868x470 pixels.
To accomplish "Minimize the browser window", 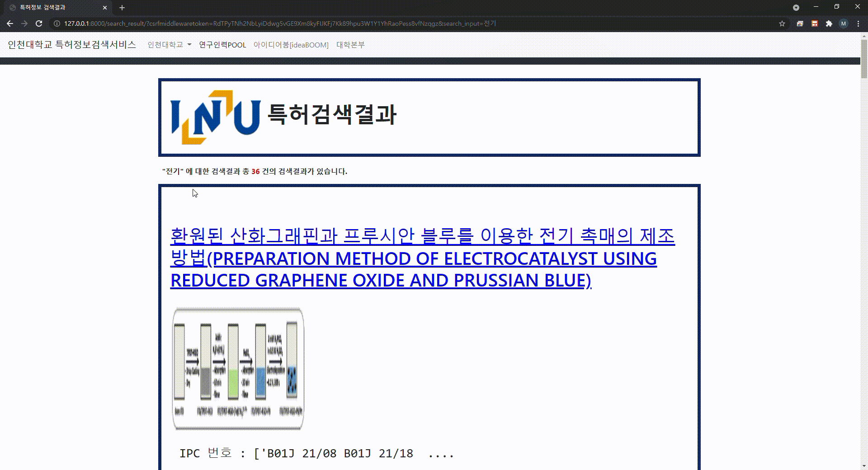I will pos(816,7).
